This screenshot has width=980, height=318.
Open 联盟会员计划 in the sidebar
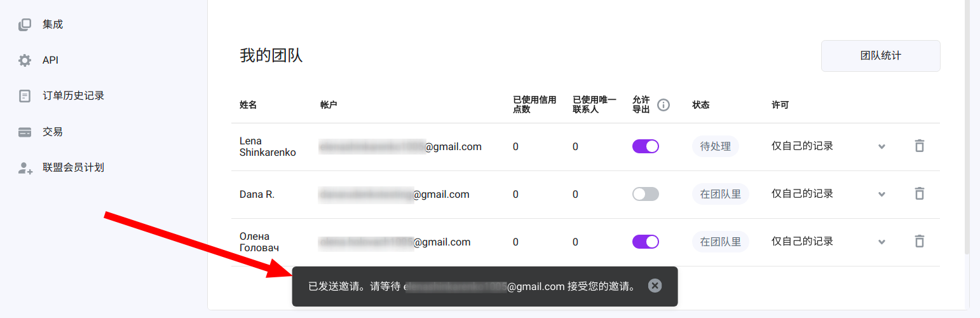point(73,167)
